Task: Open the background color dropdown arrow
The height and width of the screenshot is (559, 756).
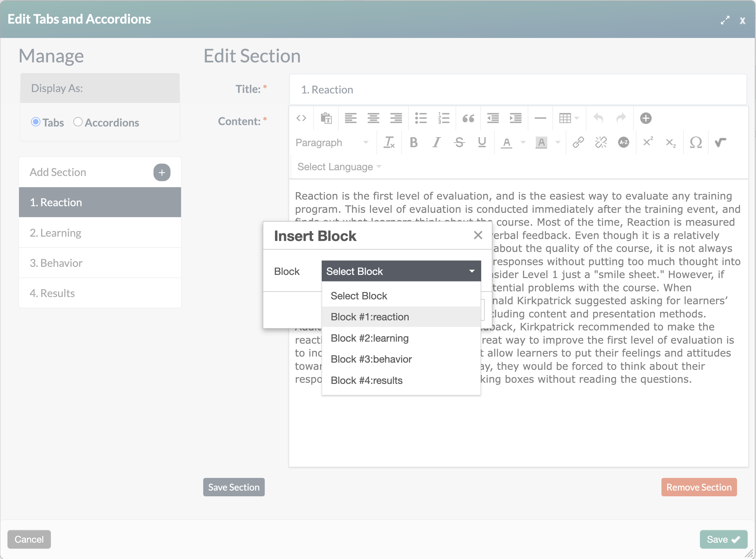Action: tap(558, 142)
